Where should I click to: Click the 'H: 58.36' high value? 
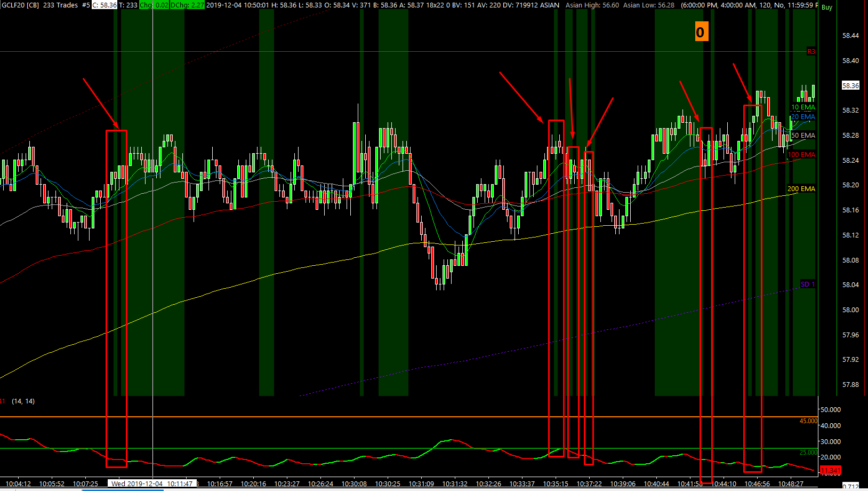click(x=284, y=5)
